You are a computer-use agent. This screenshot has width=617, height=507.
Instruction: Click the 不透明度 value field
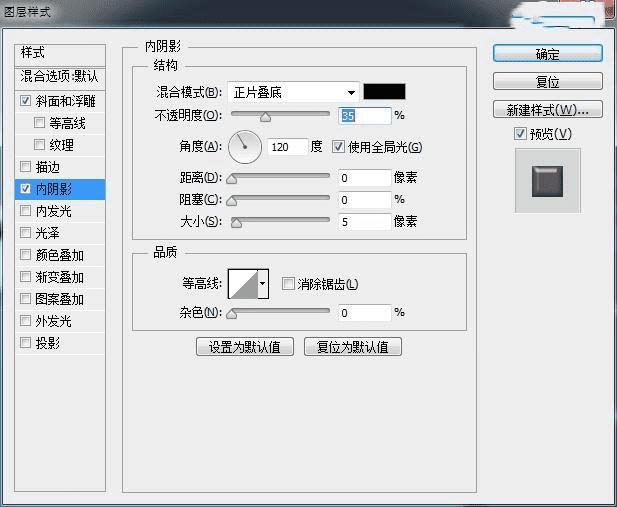pos(365,116)
